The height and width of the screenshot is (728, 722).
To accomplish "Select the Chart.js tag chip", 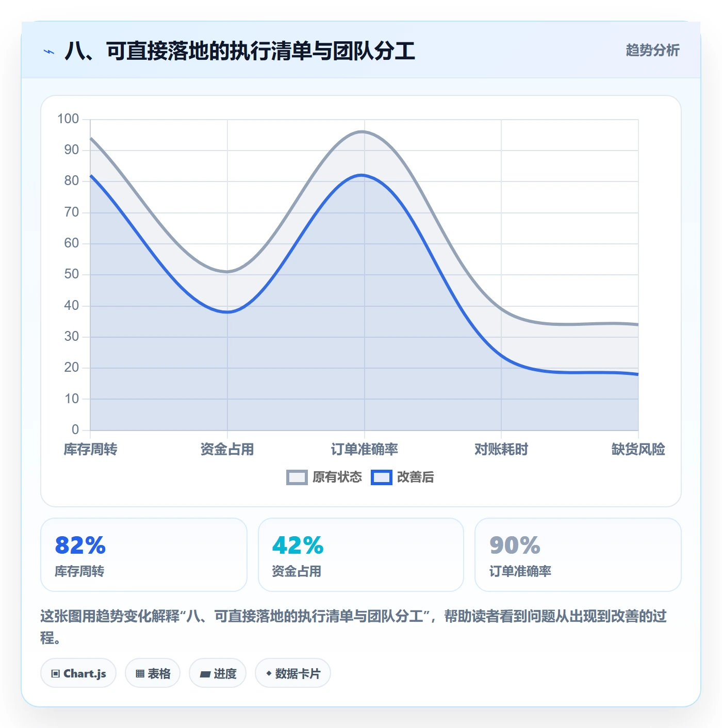I will tap(78, 673).
